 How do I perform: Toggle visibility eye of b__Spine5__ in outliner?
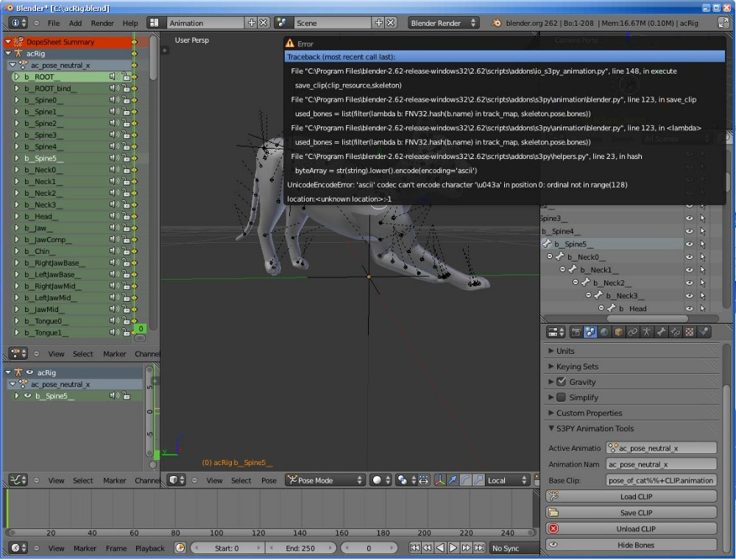[x=689, y=244]
